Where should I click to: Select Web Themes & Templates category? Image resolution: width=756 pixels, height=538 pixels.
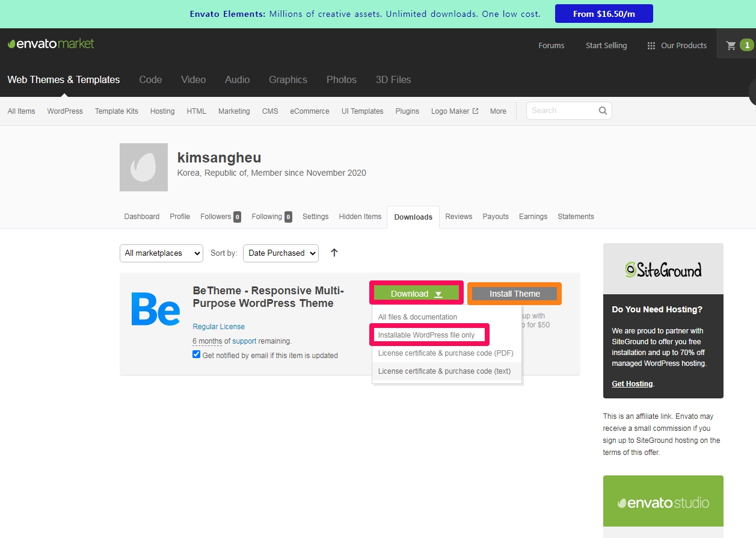pyautogui.click(x=64, y=79)
